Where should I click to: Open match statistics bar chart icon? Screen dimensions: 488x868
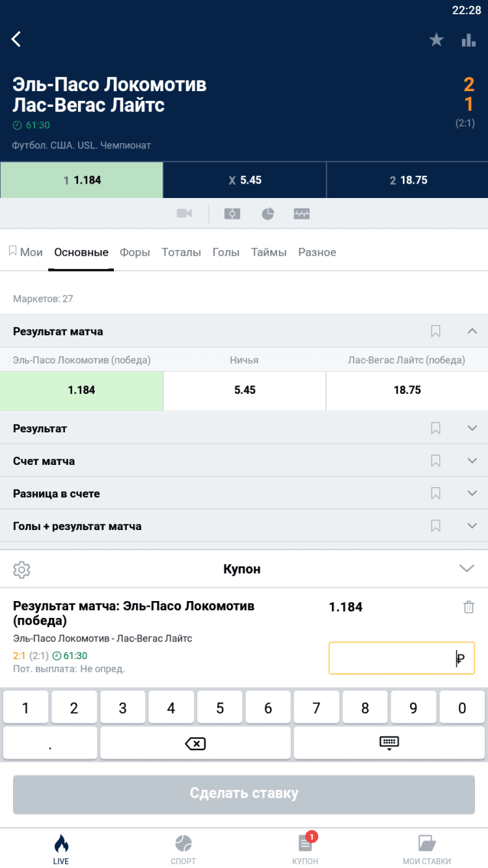468,40
